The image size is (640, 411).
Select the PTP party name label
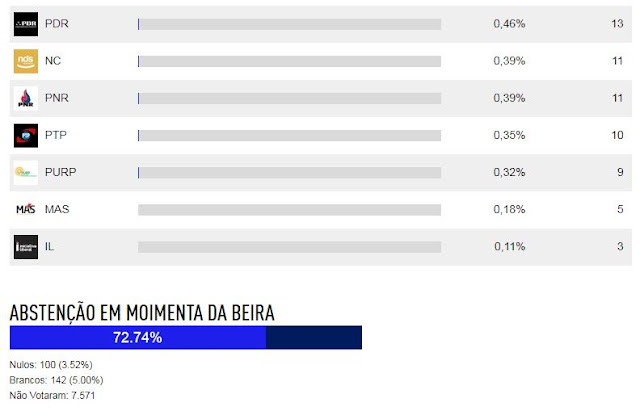pos(58,134)
